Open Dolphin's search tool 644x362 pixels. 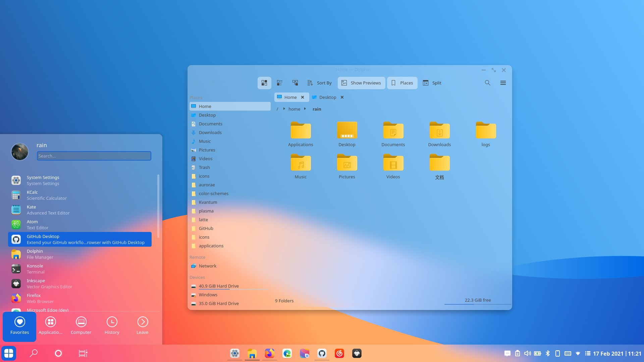(x=487, y=83)
